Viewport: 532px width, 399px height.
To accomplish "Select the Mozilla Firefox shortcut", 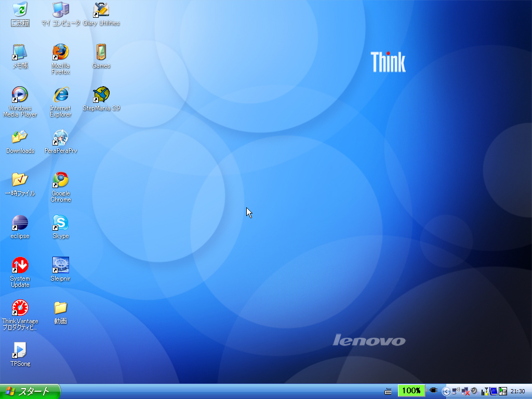I will point(61,59).
